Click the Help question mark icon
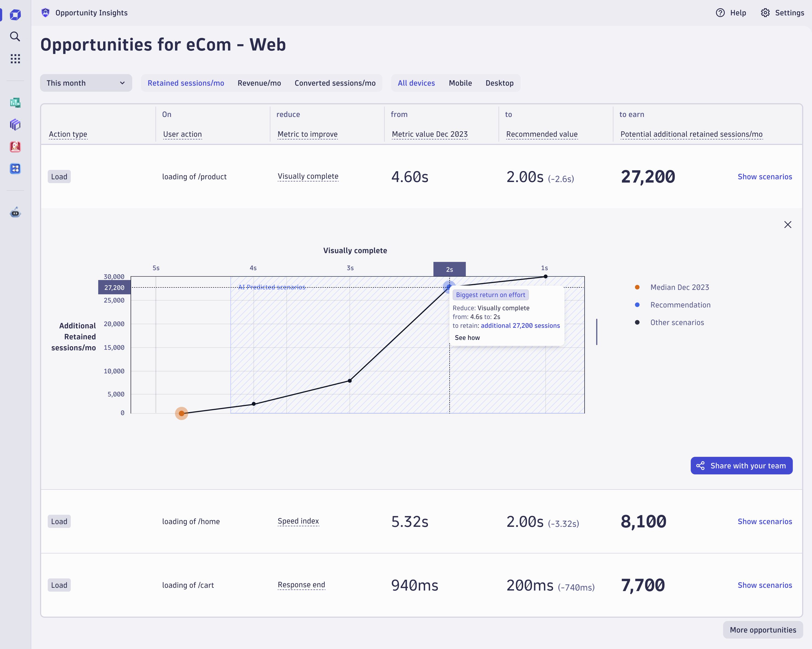Screen dimensions: 812x649 [720, 12]
